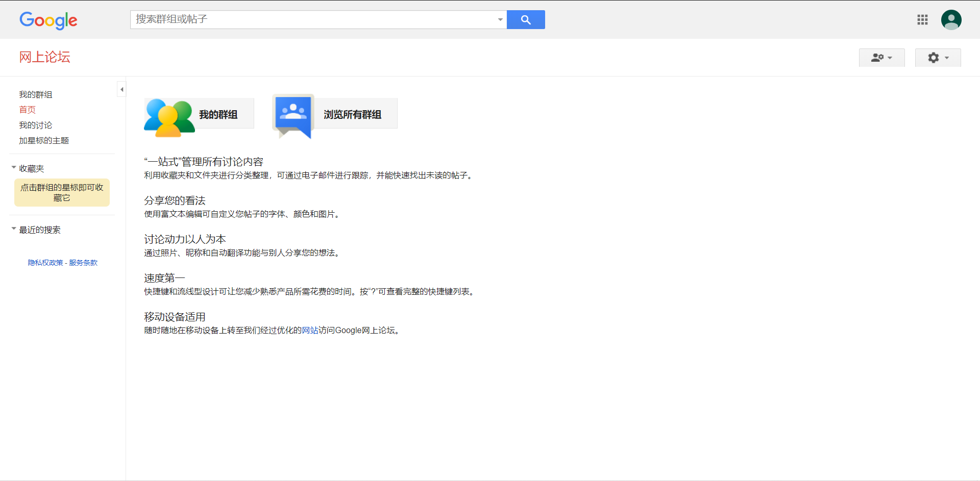Click the blue search magnifier button
The width and height of the screenshot is (980, 481).
pyautogui.click(x=526, y=20)
